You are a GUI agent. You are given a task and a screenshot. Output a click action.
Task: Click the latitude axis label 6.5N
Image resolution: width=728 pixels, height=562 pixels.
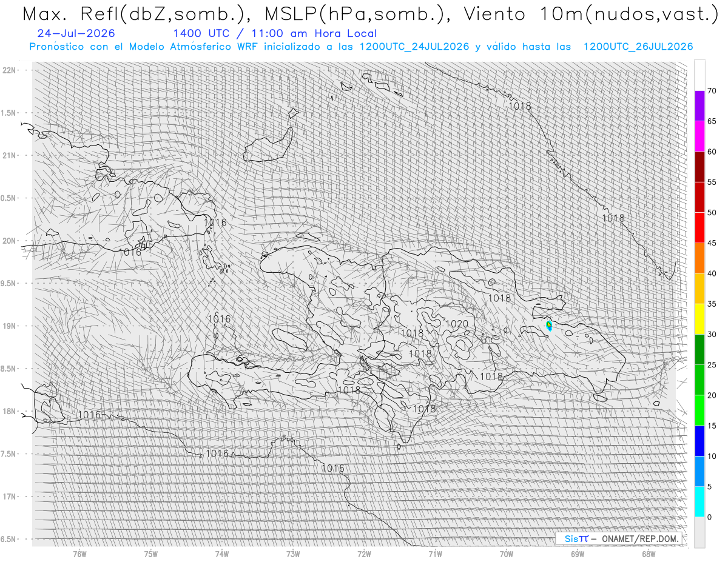click(8, 540)
